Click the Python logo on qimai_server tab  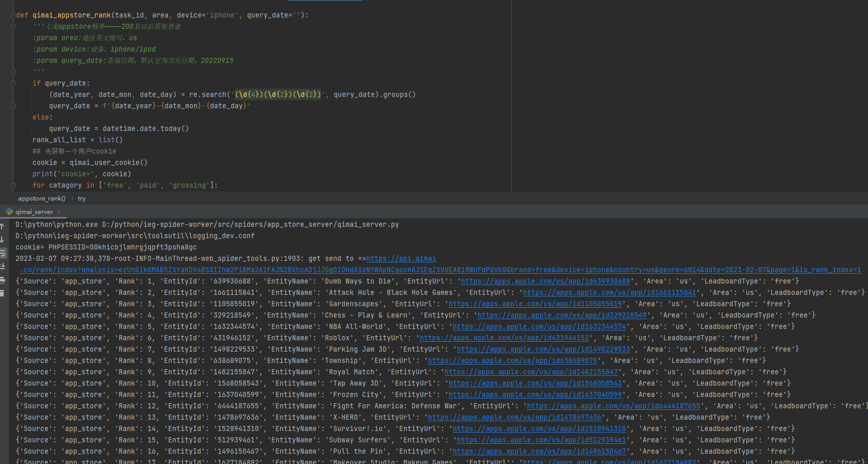[x=9, y=211]
